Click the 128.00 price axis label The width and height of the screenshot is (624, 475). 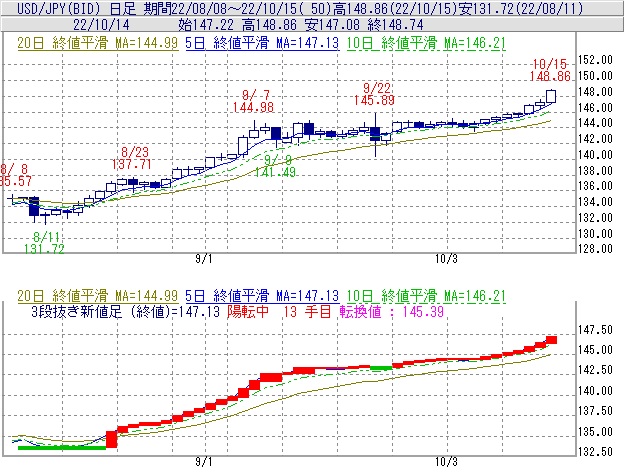595,249
